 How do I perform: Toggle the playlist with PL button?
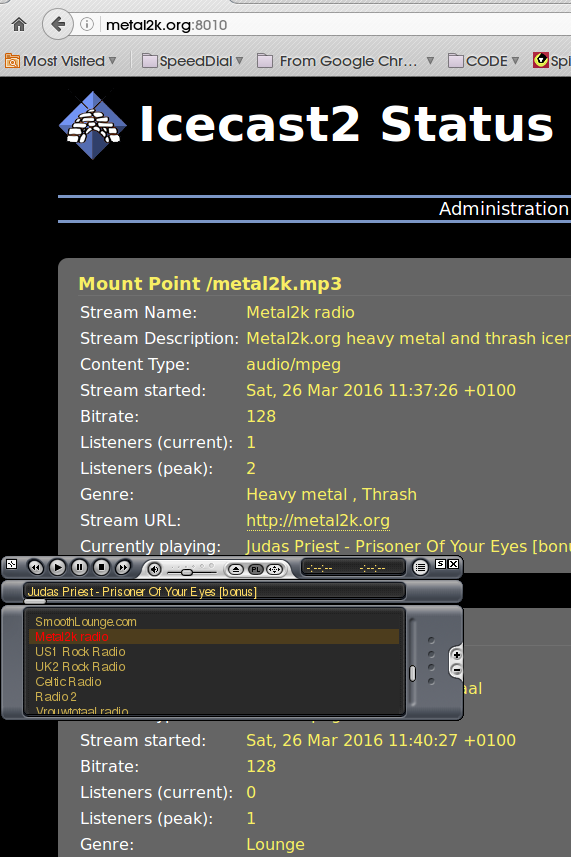[255, 570]
